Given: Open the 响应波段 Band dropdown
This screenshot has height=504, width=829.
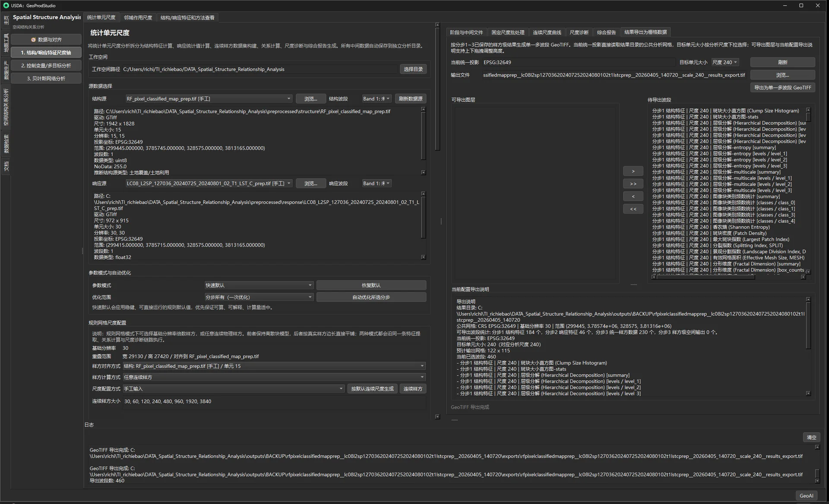Looking at the screenshot, I should [377, 183].
